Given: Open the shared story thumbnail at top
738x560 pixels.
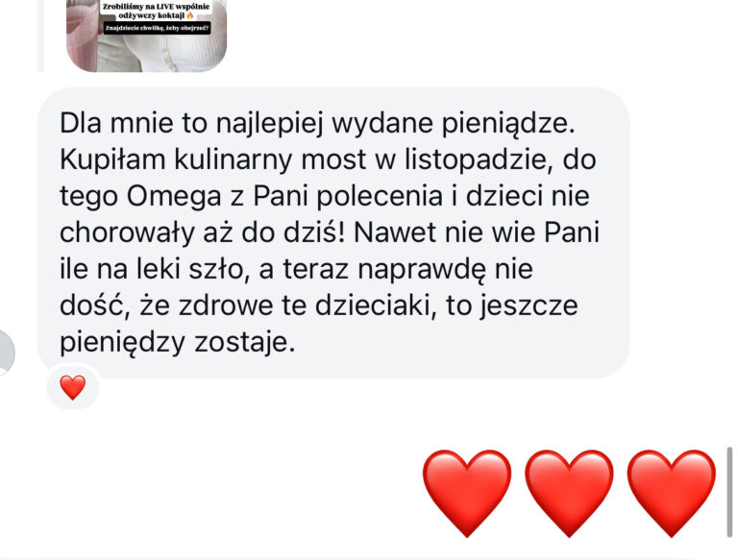Looking at the screenshot, I should click(x=146, y=36).
